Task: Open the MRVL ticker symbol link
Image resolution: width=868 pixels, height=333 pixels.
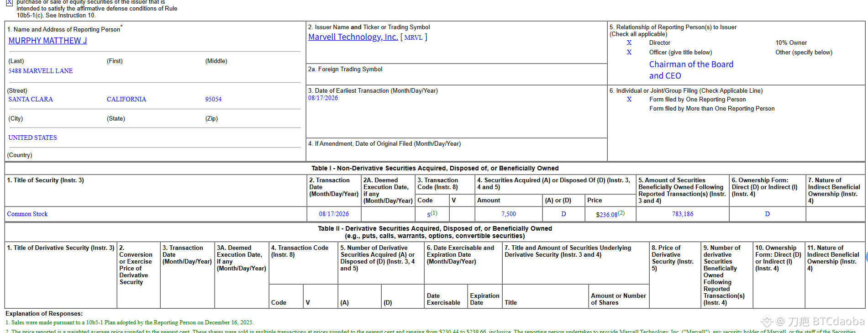Action: click(x=413, y=37)
